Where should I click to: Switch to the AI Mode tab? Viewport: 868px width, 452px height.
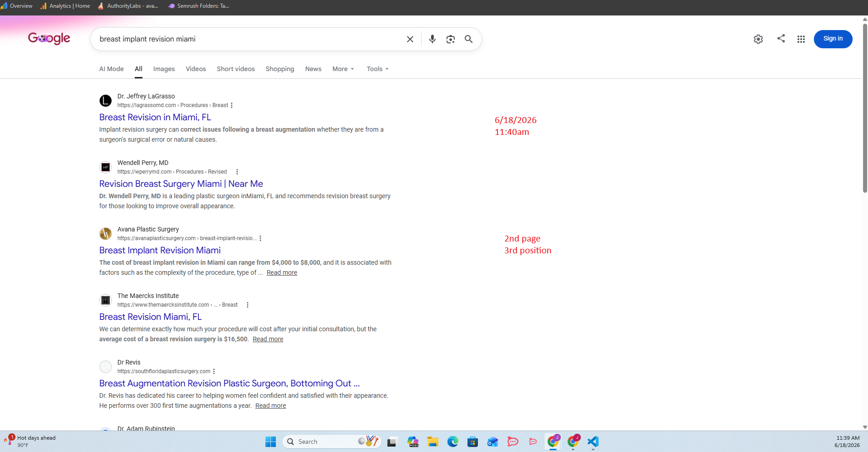tap(112, 69)
